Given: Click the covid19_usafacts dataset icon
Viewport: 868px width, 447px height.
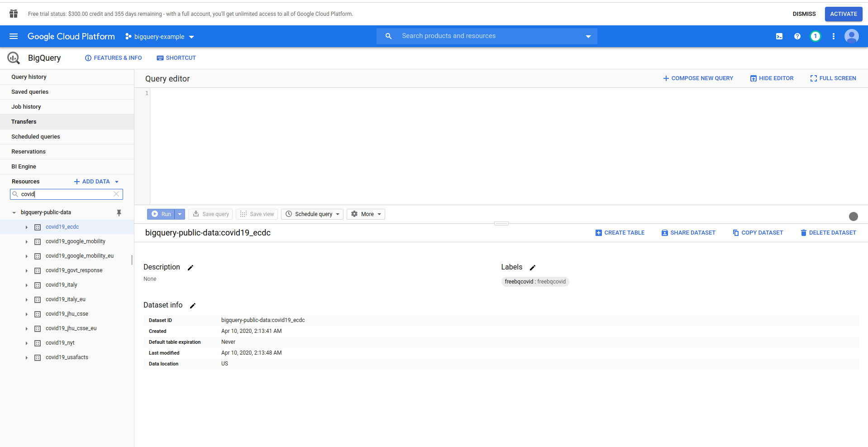Looking at the screenshot, I should [x=38, y=358].
